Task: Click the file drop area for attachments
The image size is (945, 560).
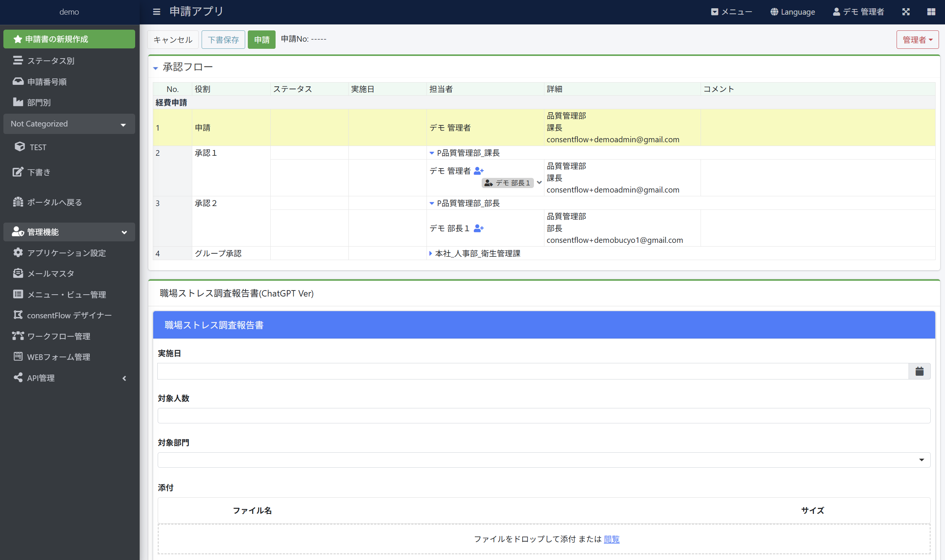Action: coord(544,539)
